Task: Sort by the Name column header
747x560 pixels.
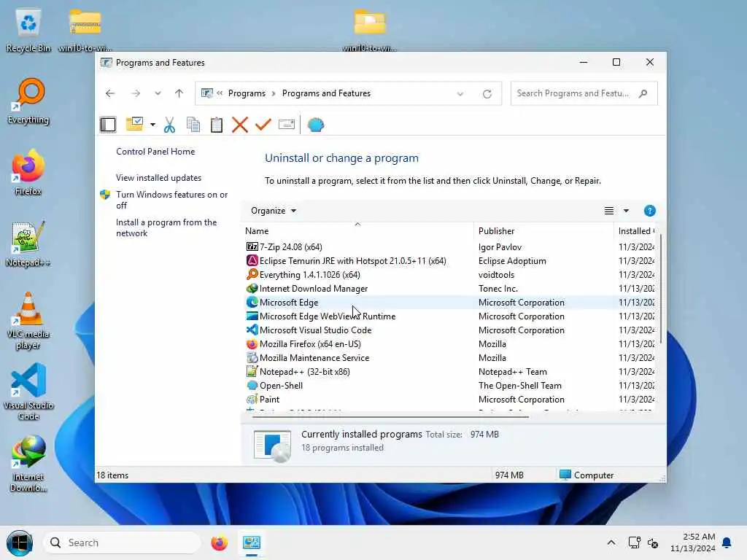Action: pos(357,230)
